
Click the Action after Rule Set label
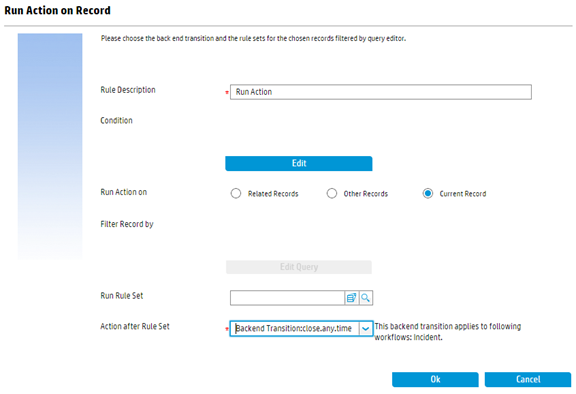135,326
